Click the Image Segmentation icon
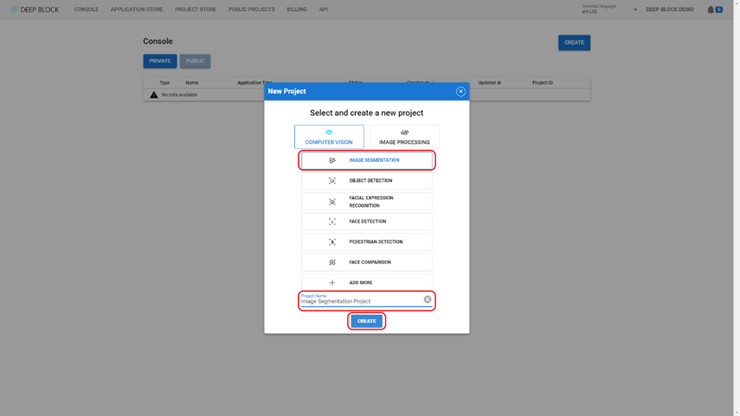This screenshot has width=740, height=416. pos(332,160)
